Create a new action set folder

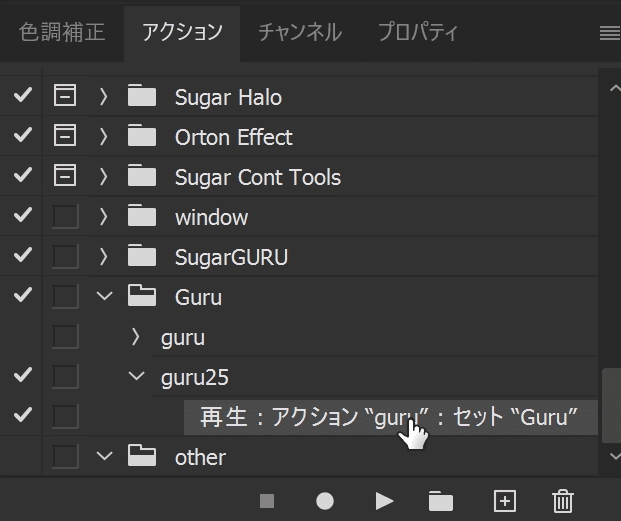[440, 501]
